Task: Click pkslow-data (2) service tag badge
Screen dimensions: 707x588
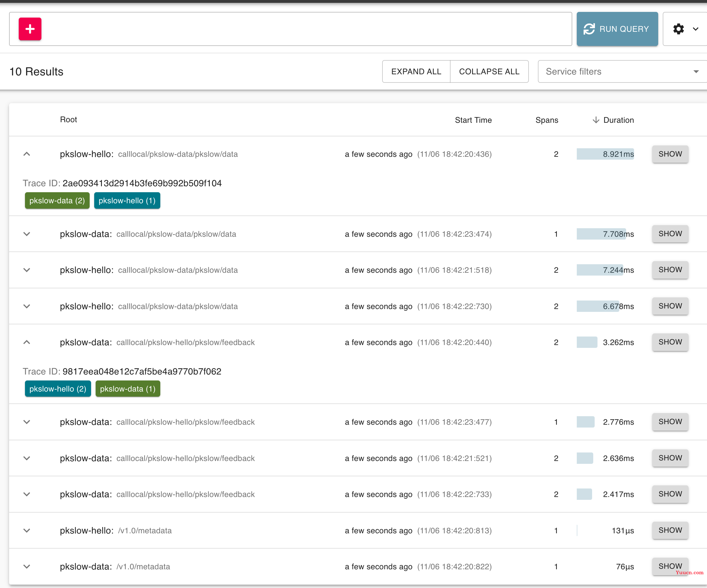Action: [56, 200]
